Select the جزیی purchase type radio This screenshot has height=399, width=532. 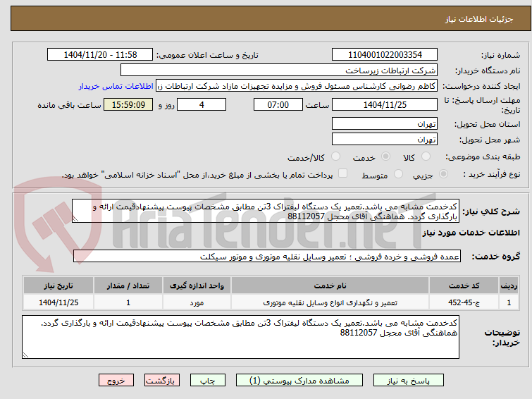[x=443, y=174]
